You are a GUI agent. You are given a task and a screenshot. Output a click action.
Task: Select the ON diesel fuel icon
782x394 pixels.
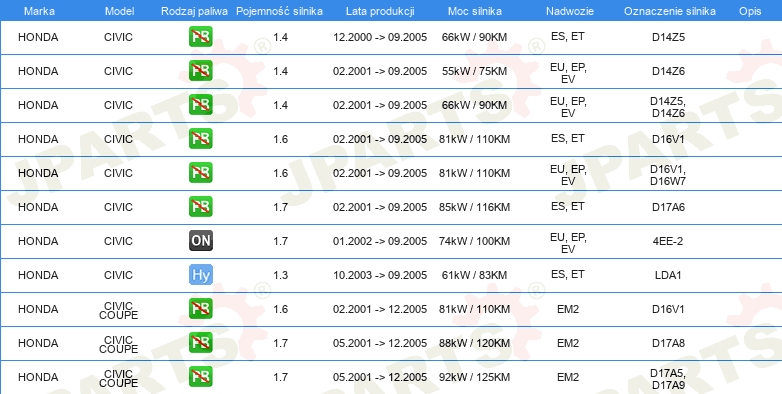click(x=200, y=240)
